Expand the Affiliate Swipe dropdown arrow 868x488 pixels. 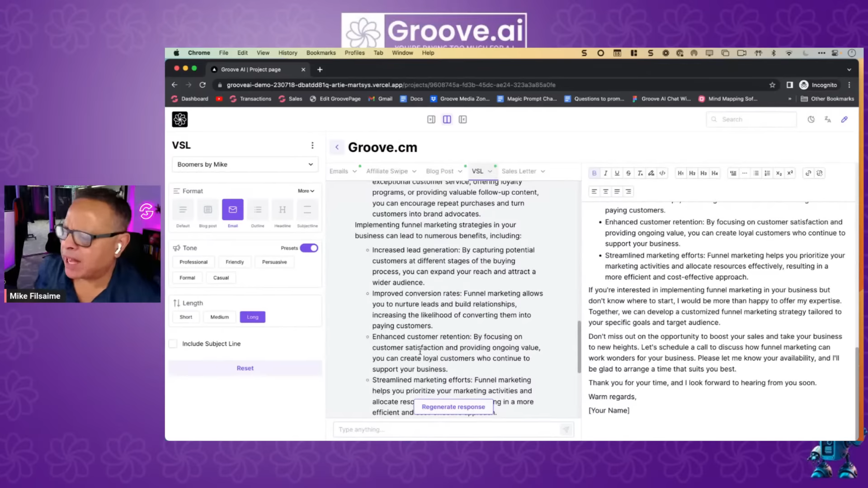414,172
